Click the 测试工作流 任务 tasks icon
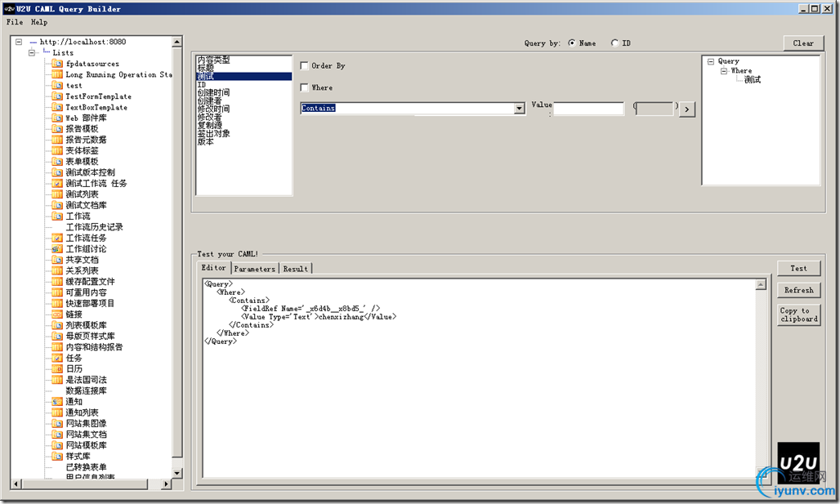This screenshot has width=840, height=504. [x=57, y=183]
